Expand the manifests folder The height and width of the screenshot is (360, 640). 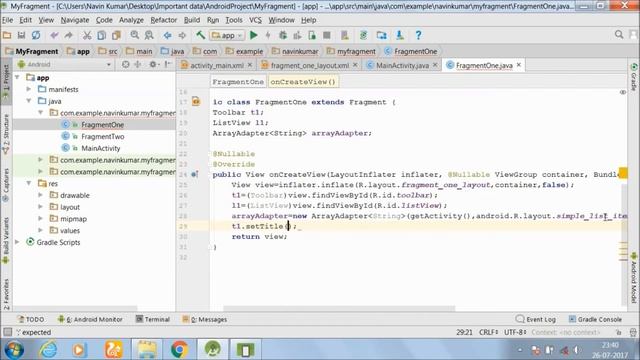[x=29, y=89]
